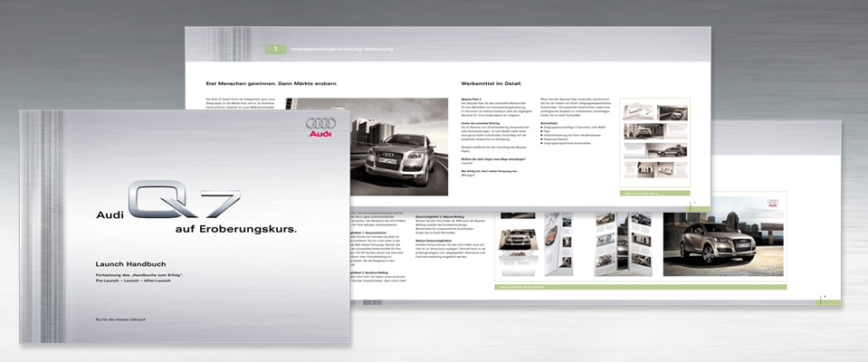Click the 'Audi' word left of the Q7 emblem
The height and width of the screenshot is (362, 868).
point(110,215)
